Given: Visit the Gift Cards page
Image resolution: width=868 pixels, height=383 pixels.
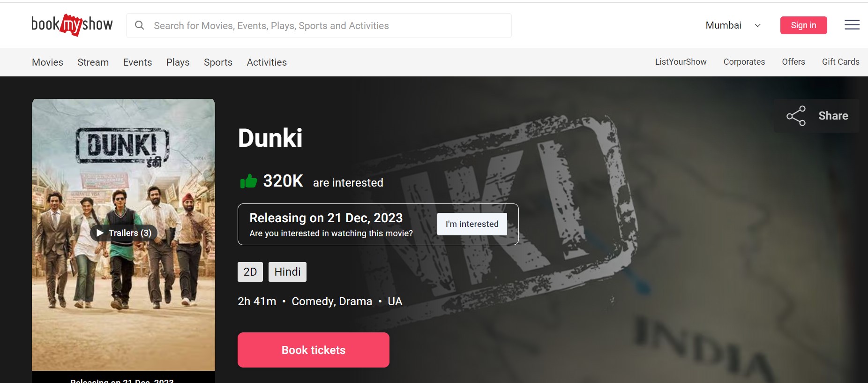Looking at the screenshot, I should pos(840,62).
